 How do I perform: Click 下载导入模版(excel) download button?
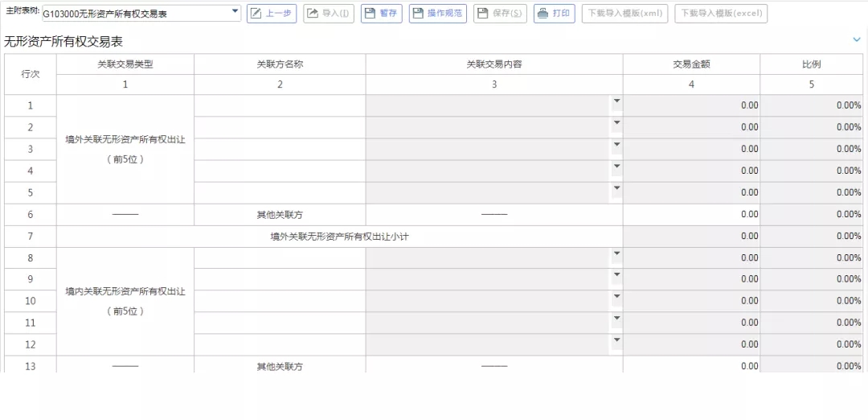point(721,14)
